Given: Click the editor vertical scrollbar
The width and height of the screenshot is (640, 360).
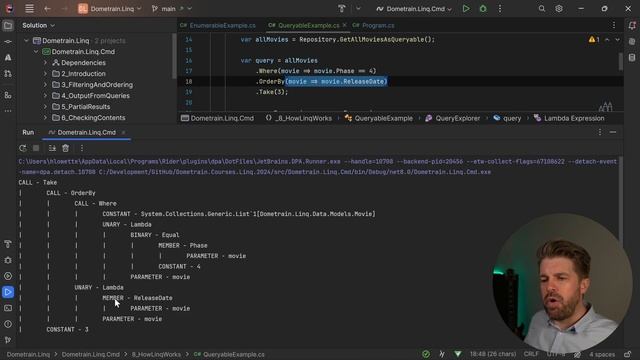Looking at the screenshot, I should pos(621,61).
